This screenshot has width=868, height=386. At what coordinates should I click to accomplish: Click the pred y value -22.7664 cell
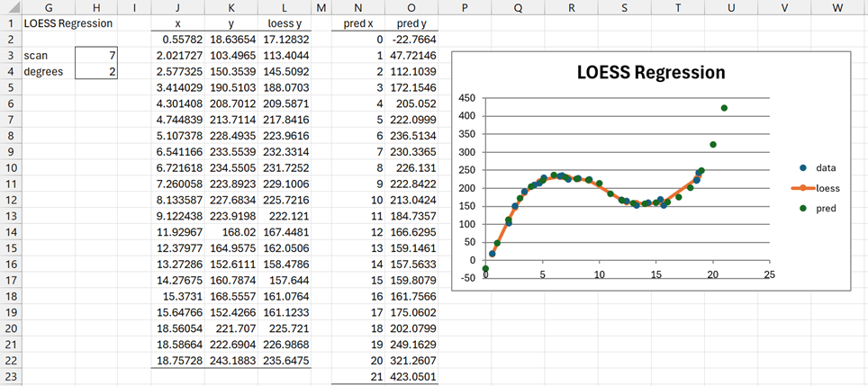pyautogui.click(x=411, y=40)
